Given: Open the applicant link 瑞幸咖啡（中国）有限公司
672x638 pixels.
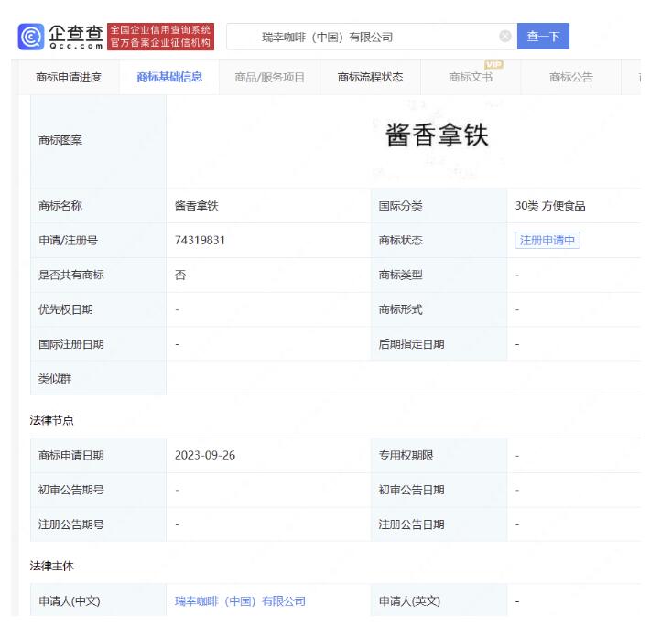Looking at the screenshot, I should tap(240, 601).
